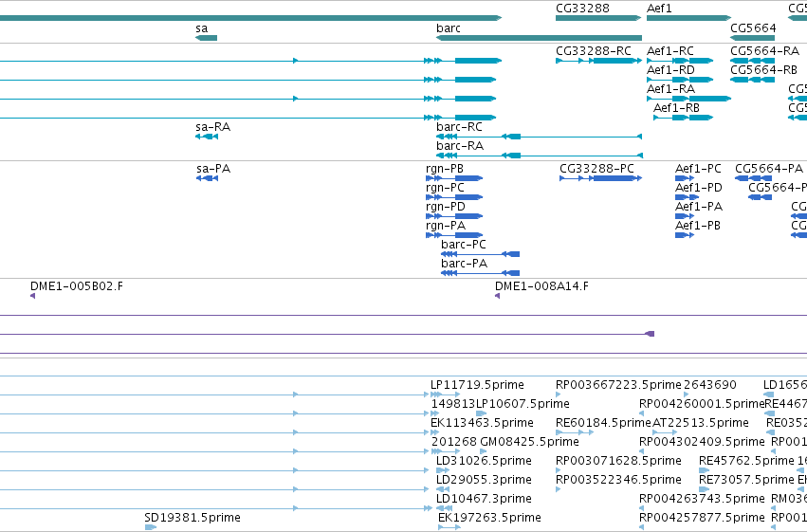Select EST feature 2643690

click(x=686, y=394)
